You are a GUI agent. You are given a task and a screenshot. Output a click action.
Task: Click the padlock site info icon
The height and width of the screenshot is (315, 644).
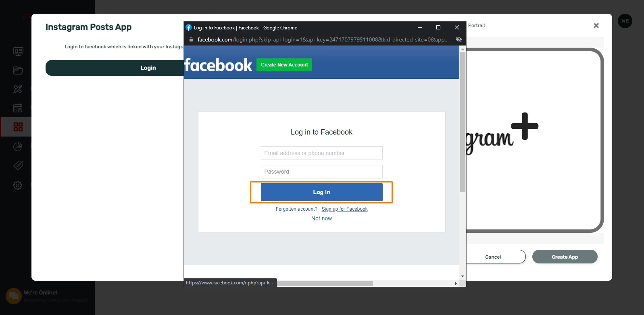[191, 39]
